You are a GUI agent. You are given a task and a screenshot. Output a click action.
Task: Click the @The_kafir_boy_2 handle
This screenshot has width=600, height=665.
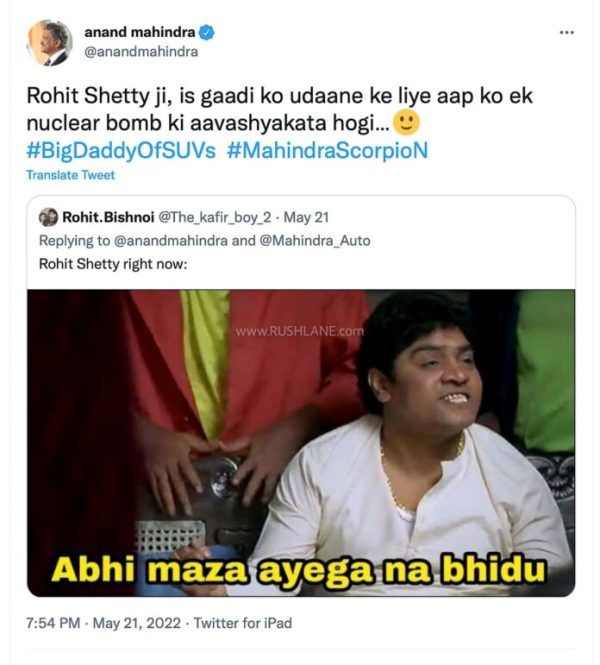(x=215, y=218)
